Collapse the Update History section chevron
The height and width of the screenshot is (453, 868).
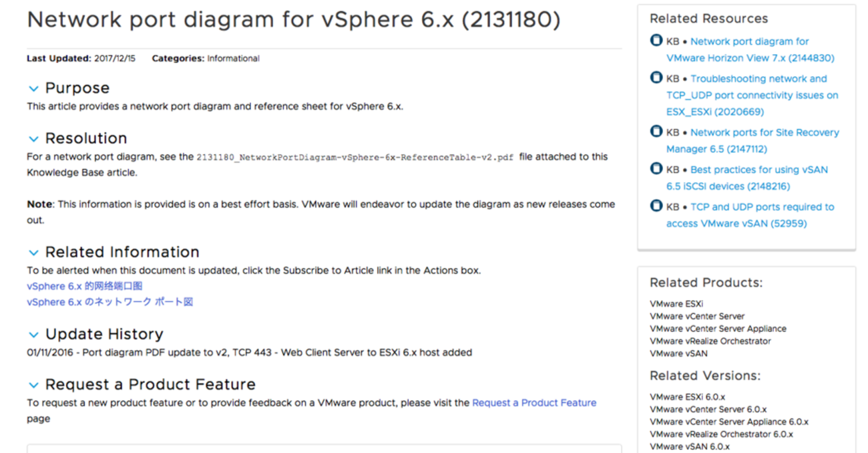tap(33, 335)
